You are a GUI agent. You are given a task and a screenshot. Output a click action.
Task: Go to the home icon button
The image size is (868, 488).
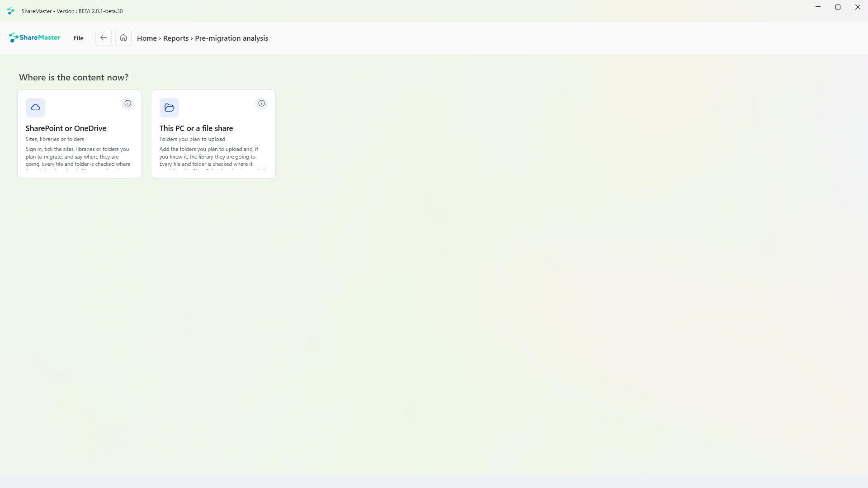[x=123, y=38]
